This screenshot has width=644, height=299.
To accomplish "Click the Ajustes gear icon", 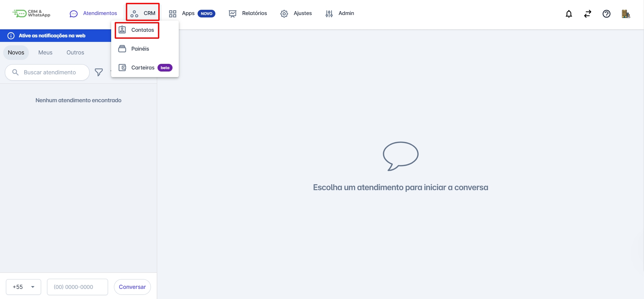I will 284,14.
